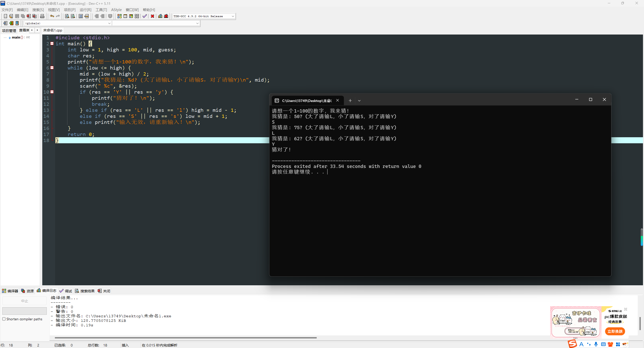Open the console new-tab dropdown chevron
Screen dimensions: 644x348
pyautogui.click(x=359, y=100)
